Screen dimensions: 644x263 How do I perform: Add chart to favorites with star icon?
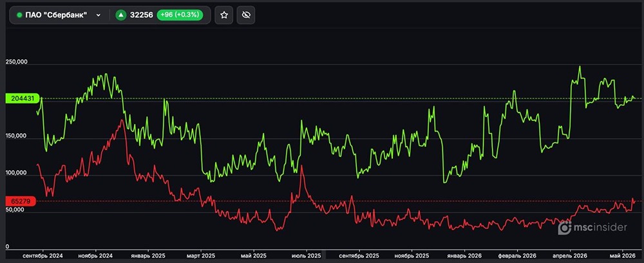point(224,15)
